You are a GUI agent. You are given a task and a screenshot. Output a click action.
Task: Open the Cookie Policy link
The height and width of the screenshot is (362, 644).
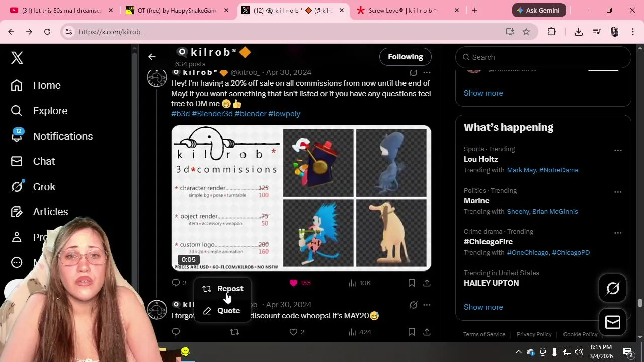click(x=580, y=334)
